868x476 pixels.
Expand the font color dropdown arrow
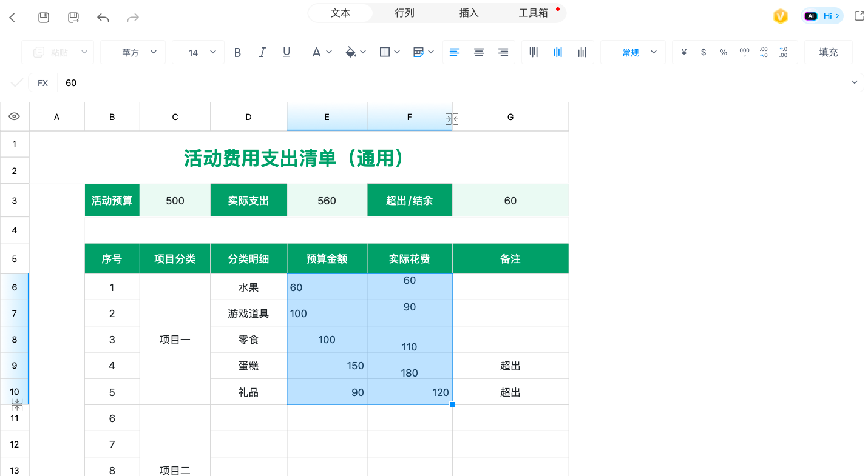click(329, 53)
